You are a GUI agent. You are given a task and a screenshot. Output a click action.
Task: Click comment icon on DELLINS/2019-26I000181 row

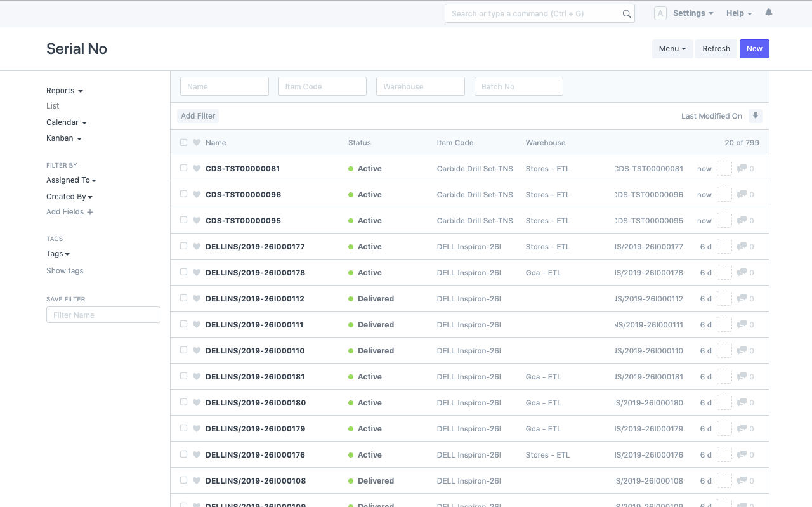tap(742, 377)
